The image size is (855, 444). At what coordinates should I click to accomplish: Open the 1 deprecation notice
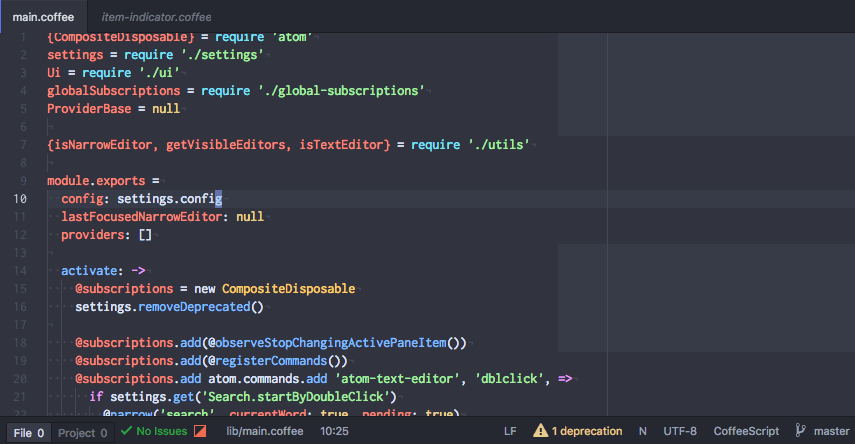point(587,431)
